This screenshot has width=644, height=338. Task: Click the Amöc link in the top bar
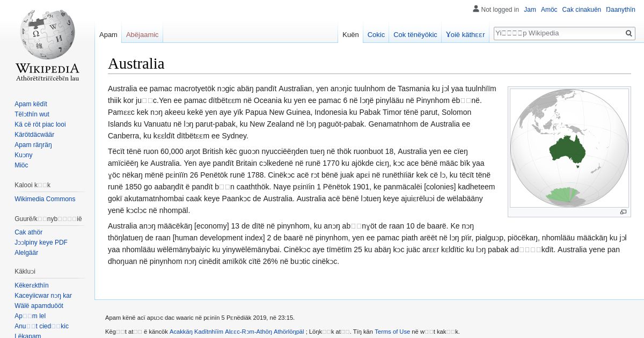tap(549, 10)
